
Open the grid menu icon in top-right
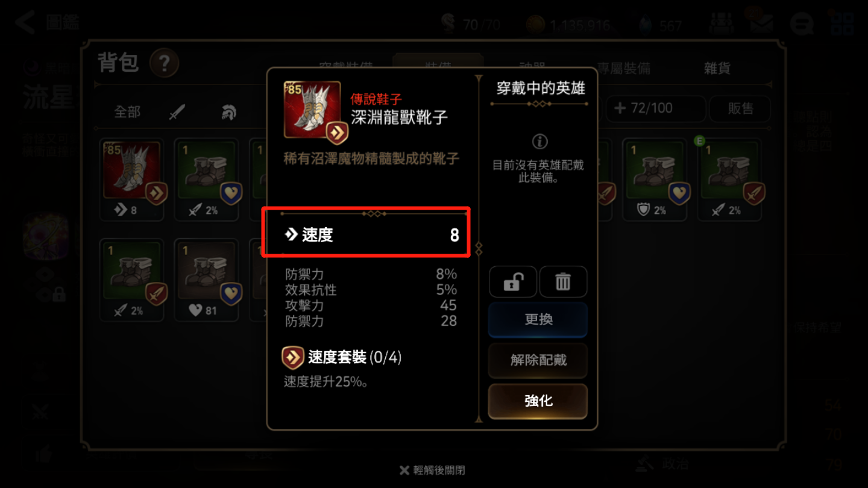coord(841,24)
